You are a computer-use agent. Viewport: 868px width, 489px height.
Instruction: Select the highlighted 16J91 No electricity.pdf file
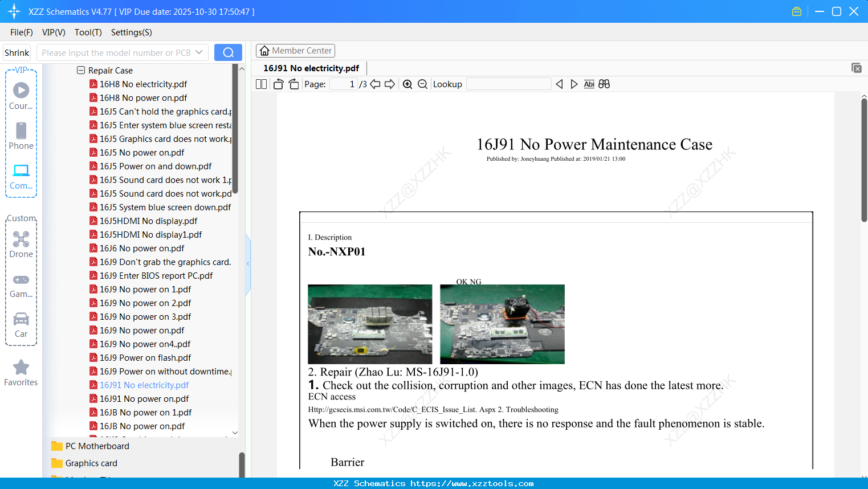139,385
